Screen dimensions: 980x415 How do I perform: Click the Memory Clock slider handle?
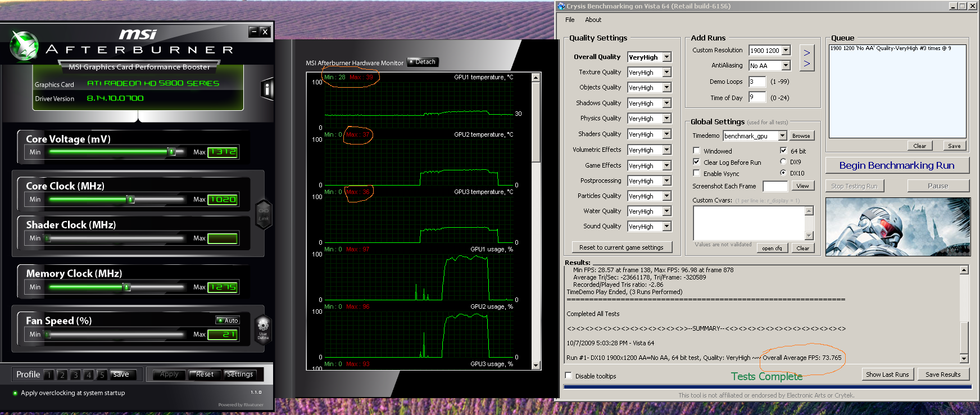tap(126, 287)
